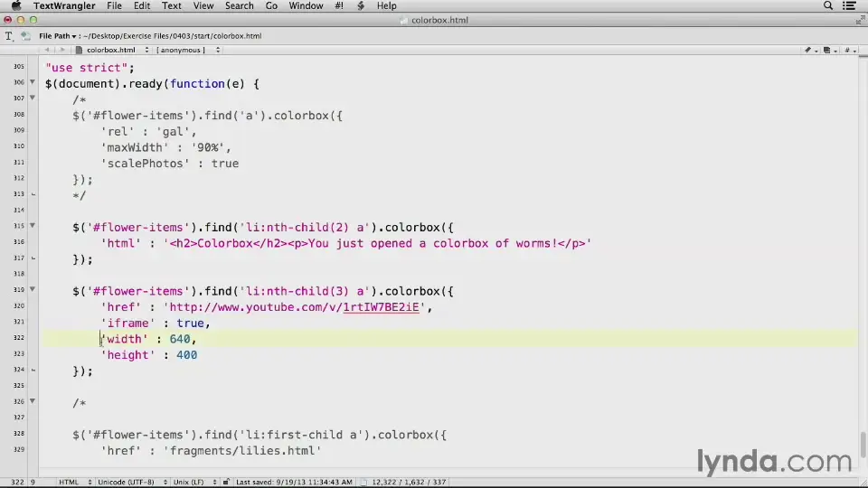Click the title bar document proxy icon
Screen dimensions: 868x488
click(x=403, y=20)
